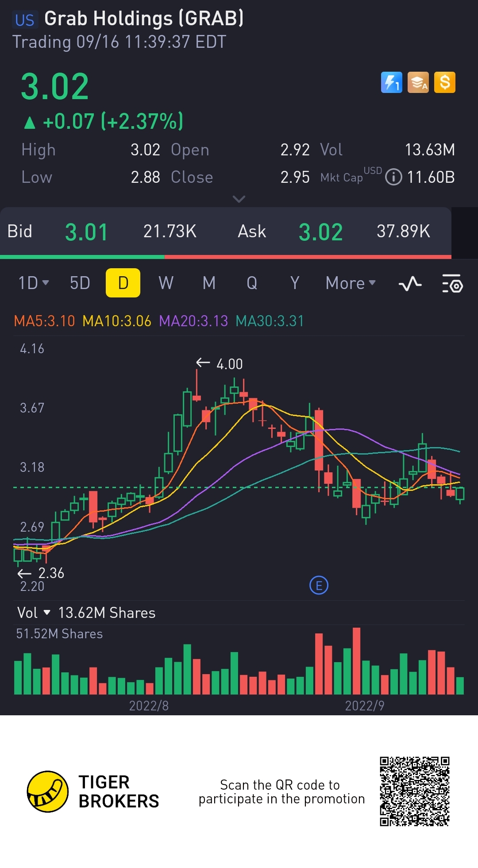Tap the MA20:3.13 indicator label

tap(193, 320)
